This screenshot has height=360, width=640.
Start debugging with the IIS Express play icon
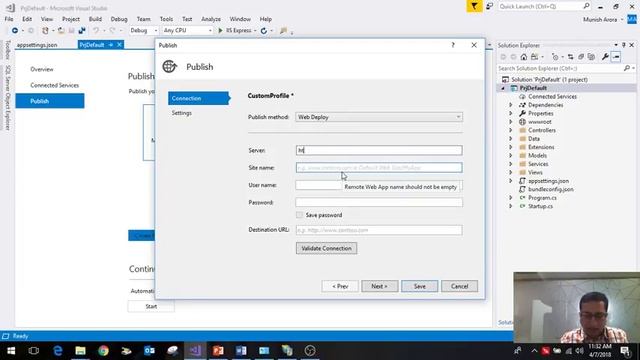(x=220, y=31)
